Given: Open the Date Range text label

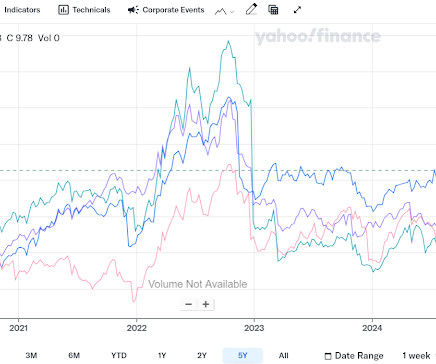Looking at the screenshot, I should 359,356.
